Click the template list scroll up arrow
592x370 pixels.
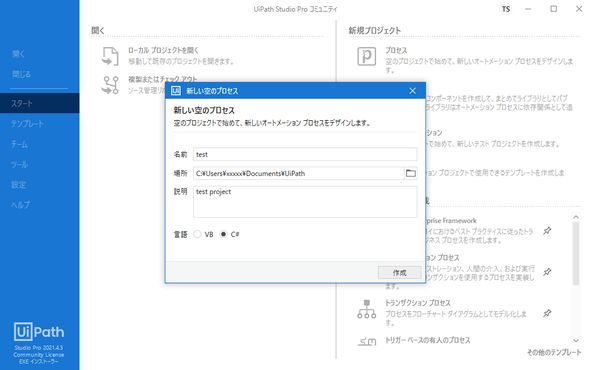click(576, 217)
